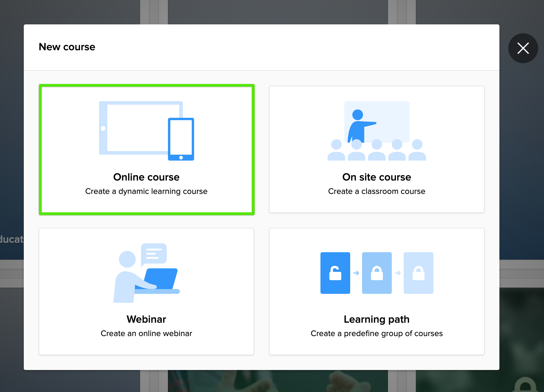Select the Learning path heading

click(377, 319)
